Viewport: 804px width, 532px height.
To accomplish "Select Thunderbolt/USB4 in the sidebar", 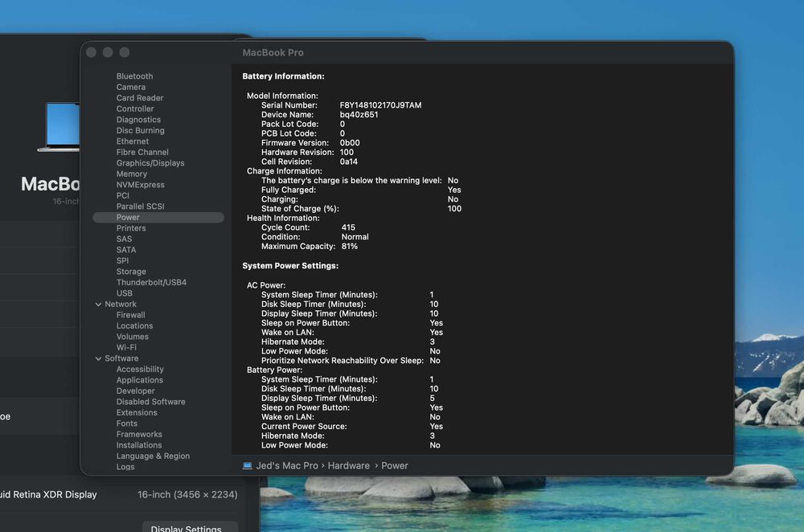I will pos(151,282).
